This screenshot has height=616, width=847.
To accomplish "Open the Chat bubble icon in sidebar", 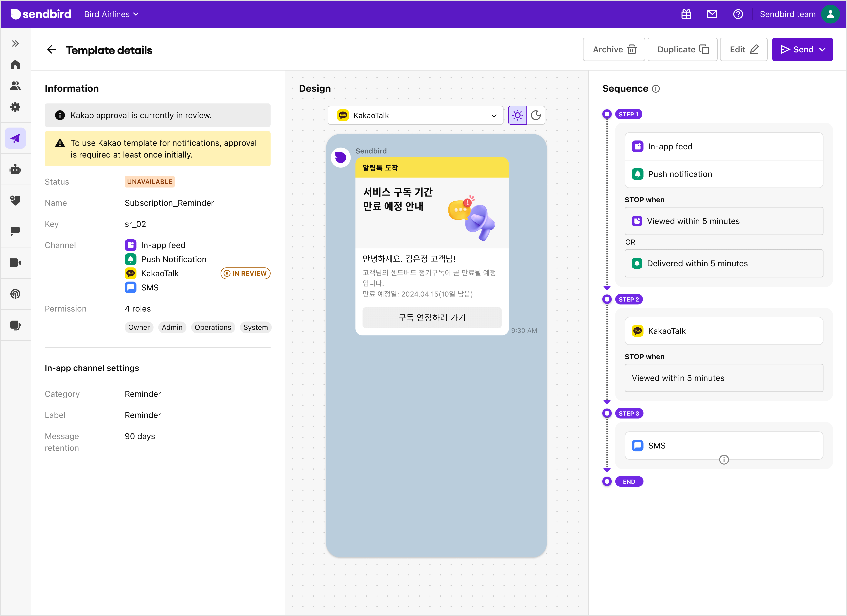I will tap(15, 231).
